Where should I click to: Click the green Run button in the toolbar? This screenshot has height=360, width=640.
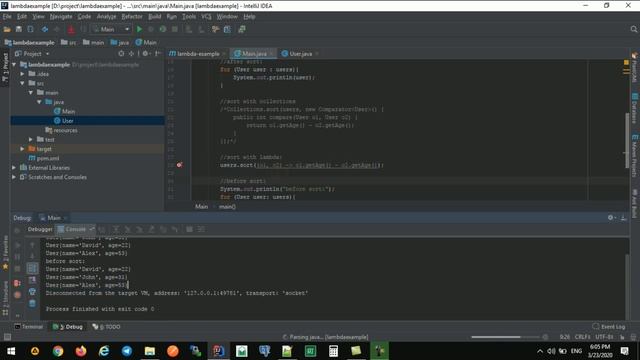click(x=139, y=29)
